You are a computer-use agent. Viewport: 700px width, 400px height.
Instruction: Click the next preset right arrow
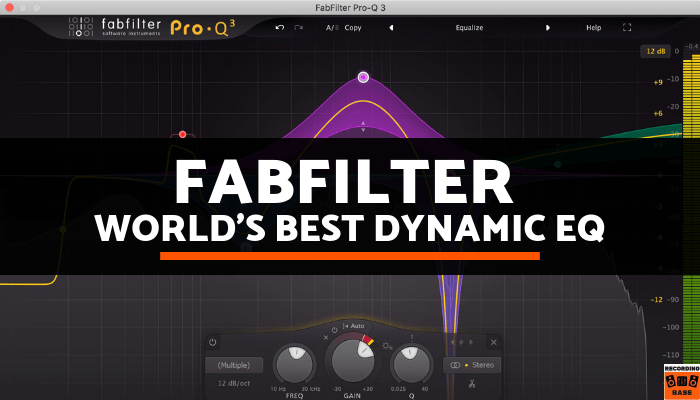(x=548, y=27)
